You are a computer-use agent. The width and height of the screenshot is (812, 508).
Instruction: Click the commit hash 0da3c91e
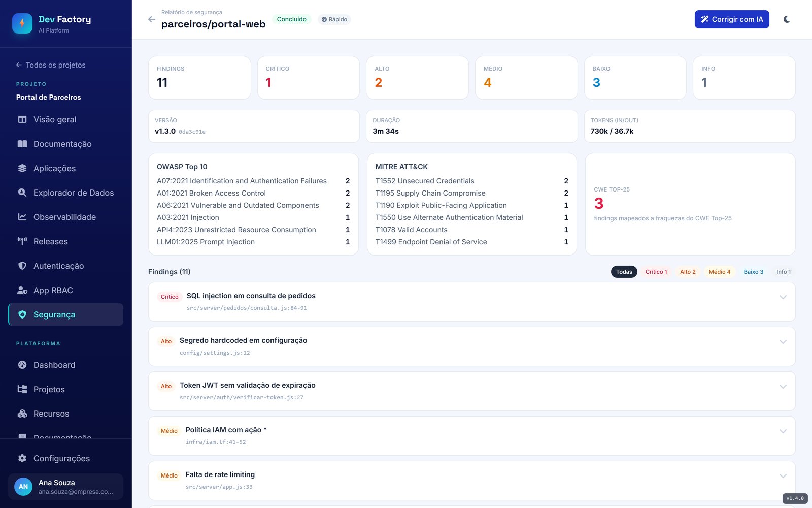pyautogui.click(x=192, y=132)
